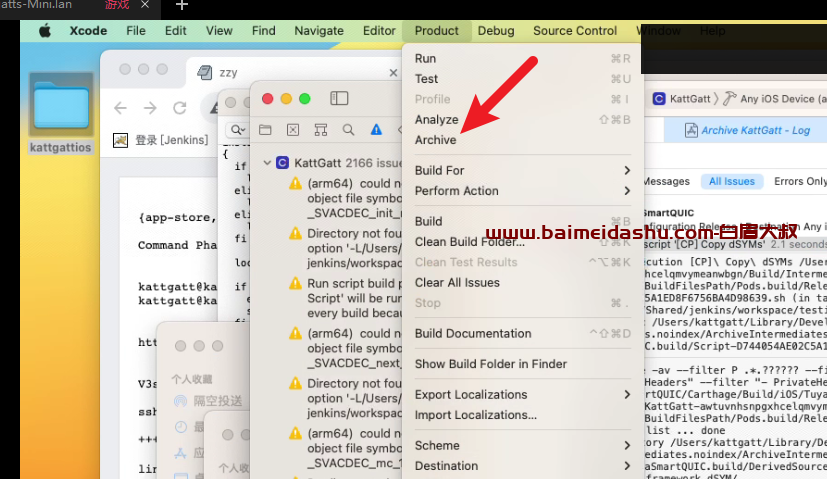The image size is (827, 479).
Task: Click the Any iOS Device destination
Action: pyautogui.click(x=775, y=99)
